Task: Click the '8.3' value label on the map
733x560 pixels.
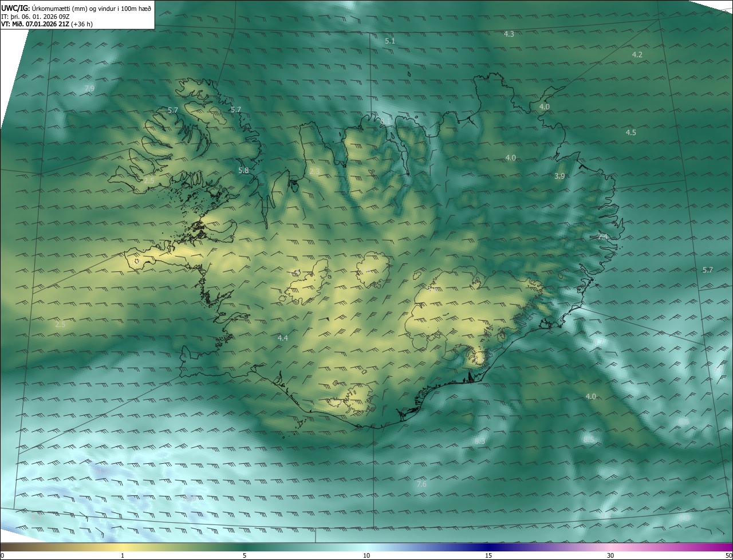Action: coord(480,441)
